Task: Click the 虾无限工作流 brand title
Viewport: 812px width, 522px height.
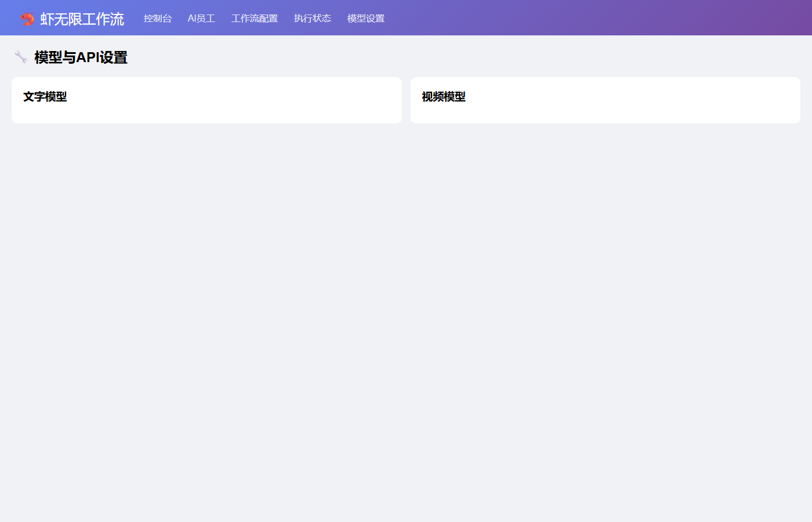Action: point(82,19)
